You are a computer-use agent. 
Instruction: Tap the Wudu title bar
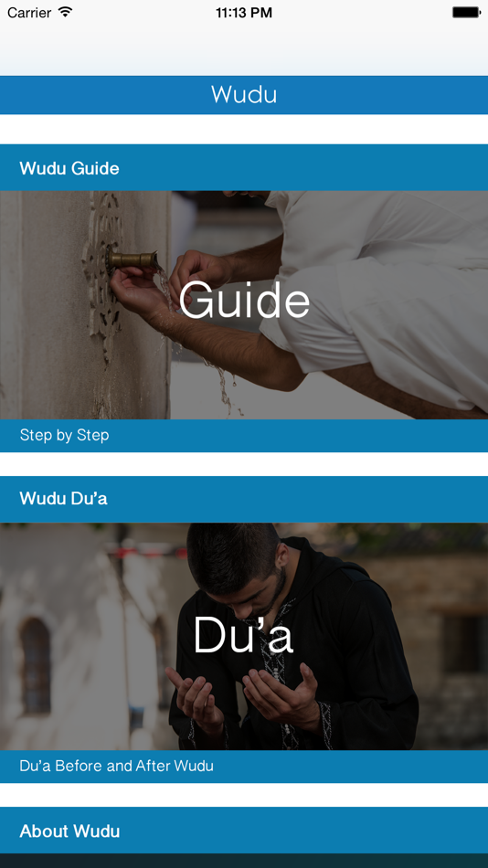pyautogui.click(x=244, y=95)
